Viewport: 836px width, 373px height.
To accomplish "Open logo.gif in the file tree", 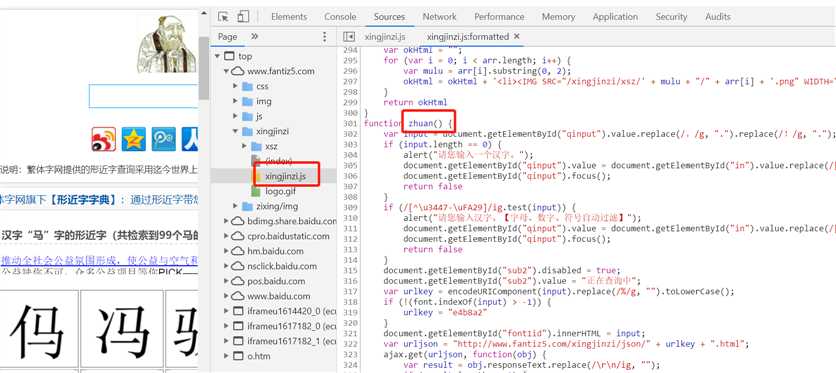I will coord(280,191).
